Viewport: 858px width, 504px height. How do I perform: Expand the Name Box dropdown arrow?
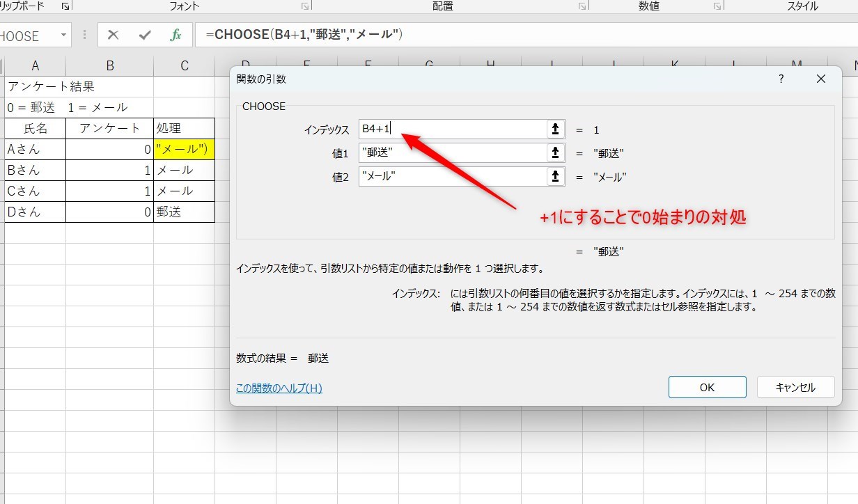(64, 35)
